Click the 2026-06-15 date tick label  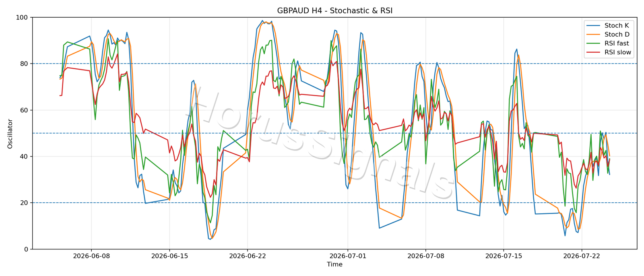pos(169,256)
